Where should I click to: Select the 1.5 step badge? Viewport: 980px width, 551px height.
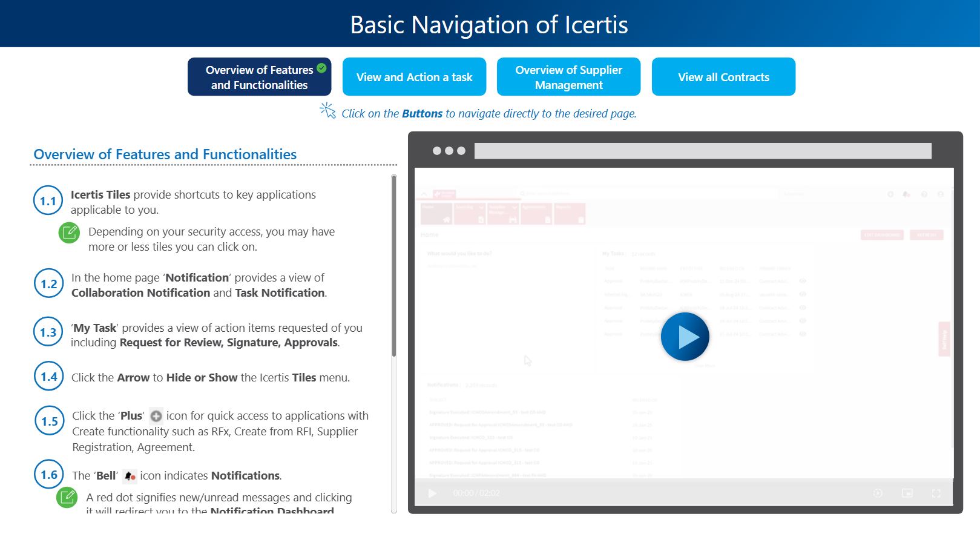[x=50, y=421]
